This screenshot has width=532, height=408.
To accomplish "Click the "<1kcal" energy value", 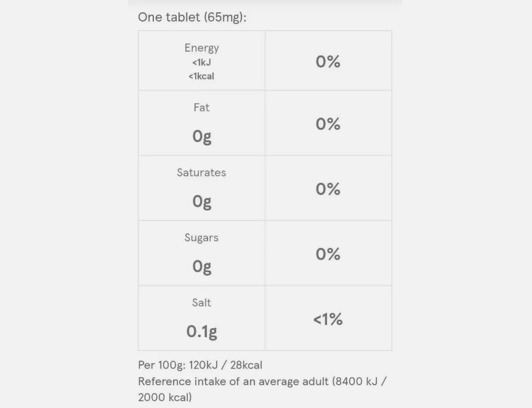I will click(201, 76).
